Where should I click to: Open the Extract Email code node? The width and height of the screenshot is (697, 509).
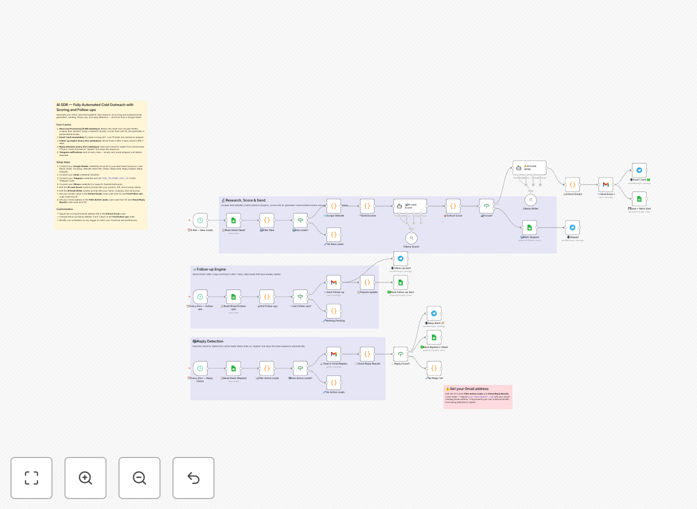pos(573,184)
